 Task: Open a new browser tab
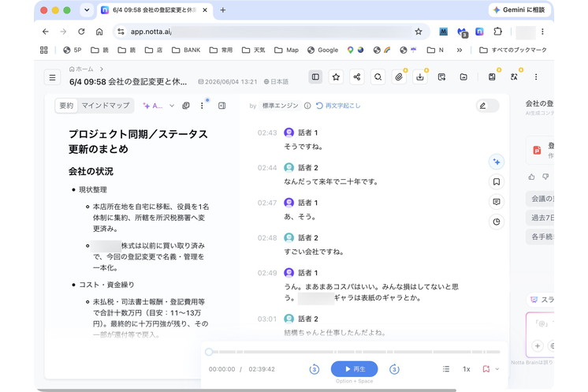coord(223,10)
